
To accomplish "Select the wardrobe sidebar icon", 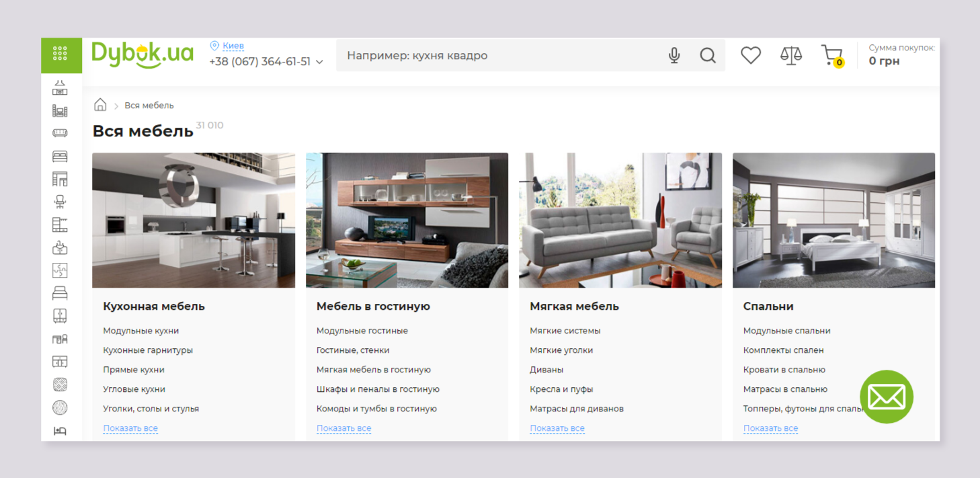I will coord(60,316).
